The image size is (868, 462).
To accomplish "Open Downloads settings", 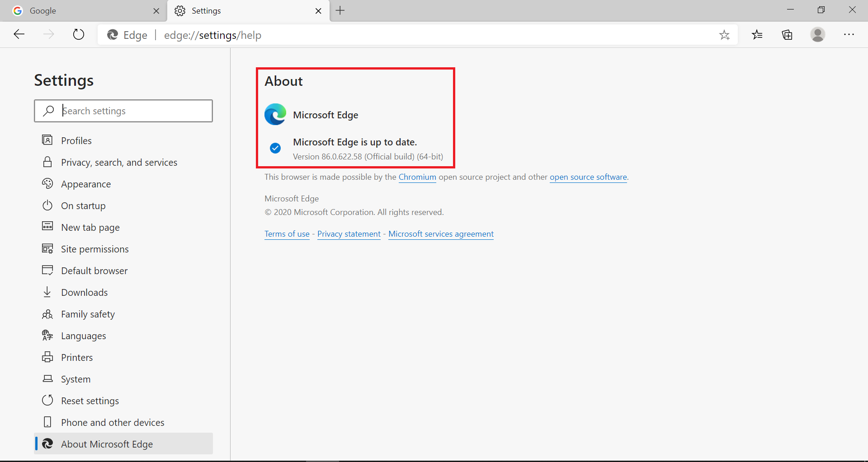I will tap(123, 292).
